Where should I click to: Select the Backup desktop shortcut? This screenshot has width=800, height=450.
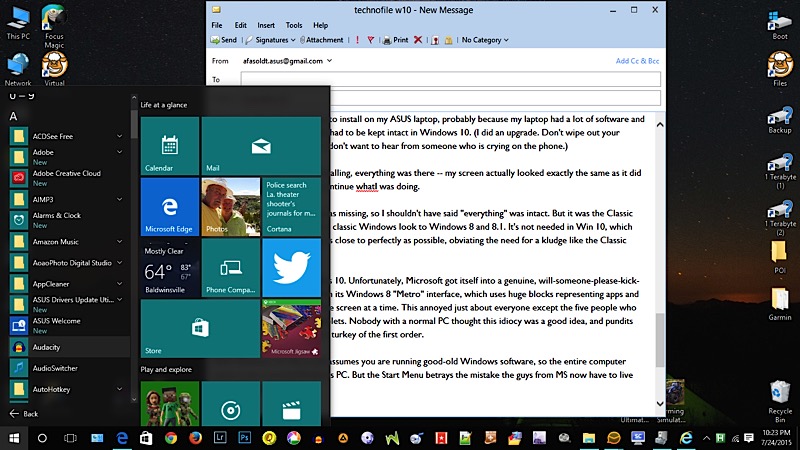(780, 120)
